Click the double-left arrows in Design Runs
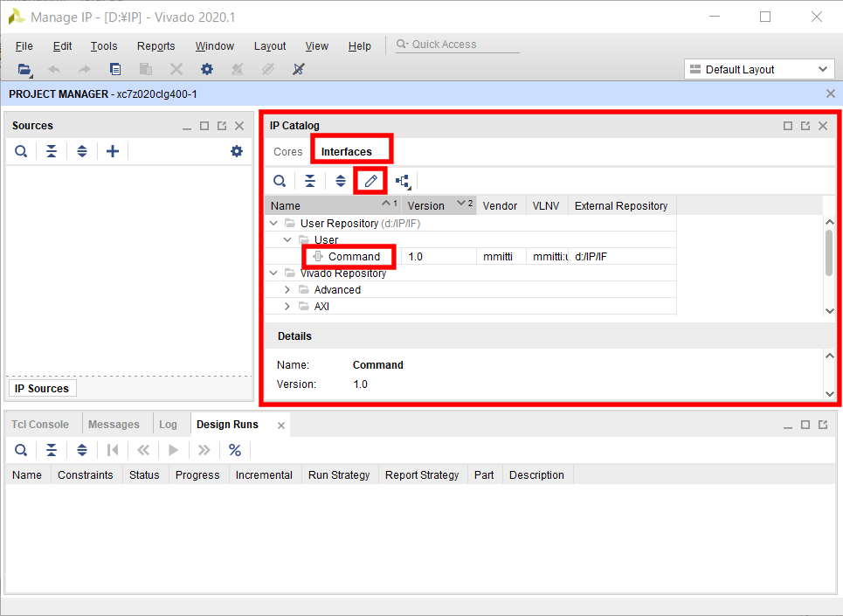Image resolution: width=843 pixels, height=616 pixels. coord(143,451)
